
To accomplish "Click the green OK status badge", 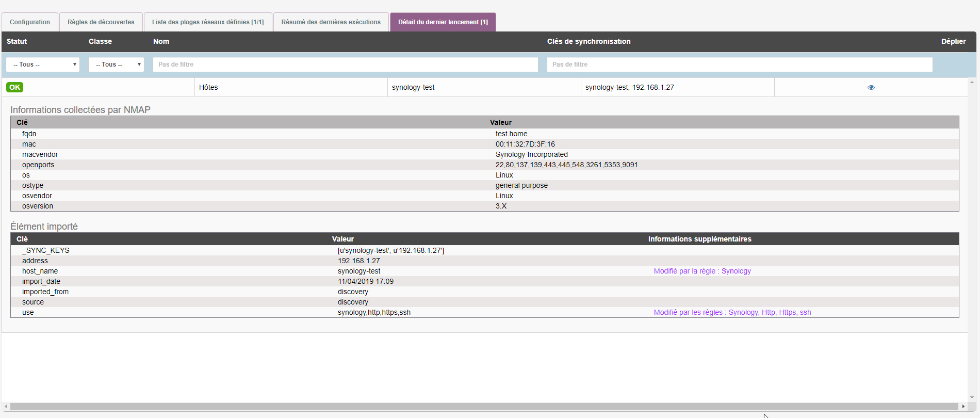I will click(x=15, y=87).
